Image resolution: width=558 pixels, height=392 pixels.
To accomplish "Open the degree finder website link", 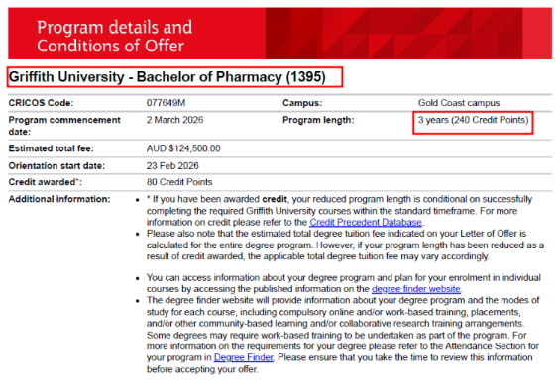I will pyautogui.click(x=416, y=289).
